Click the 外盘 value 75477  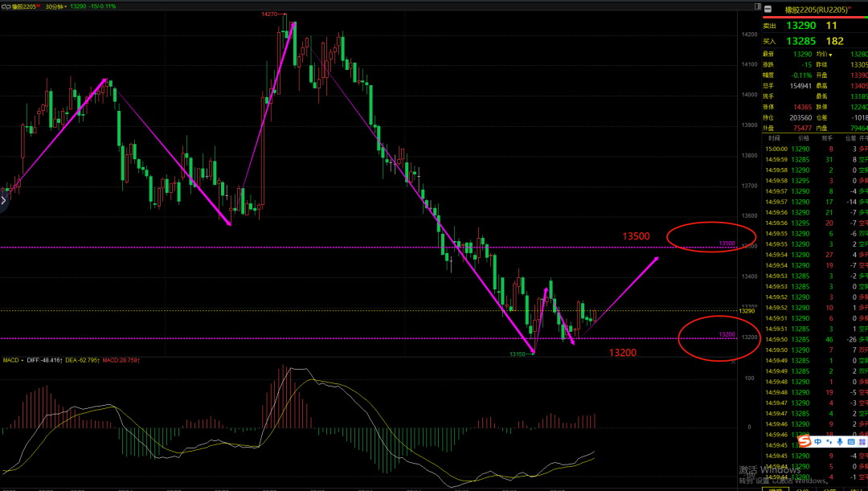tap(802, 128)
